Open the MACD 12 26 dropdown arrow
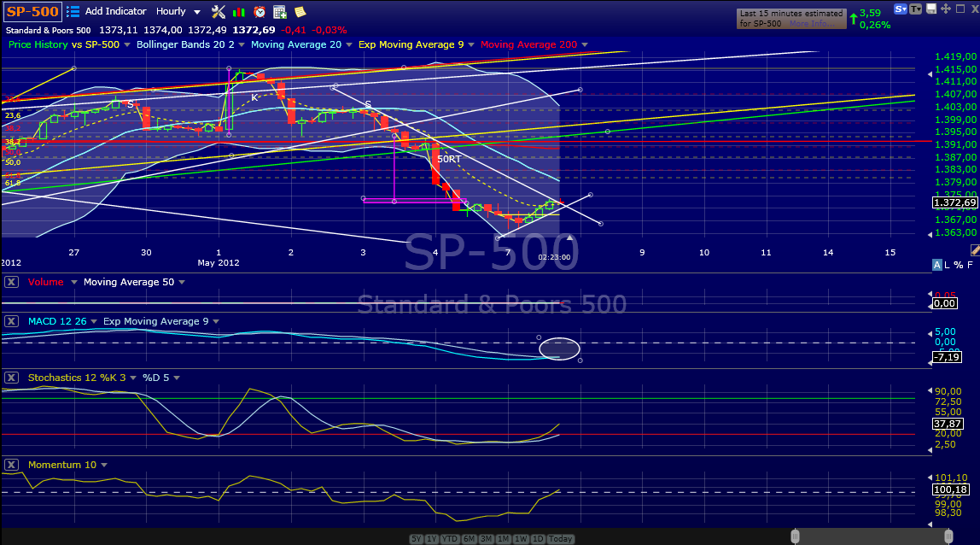Viewport: 980px width, 545px height. click(94, 321)
